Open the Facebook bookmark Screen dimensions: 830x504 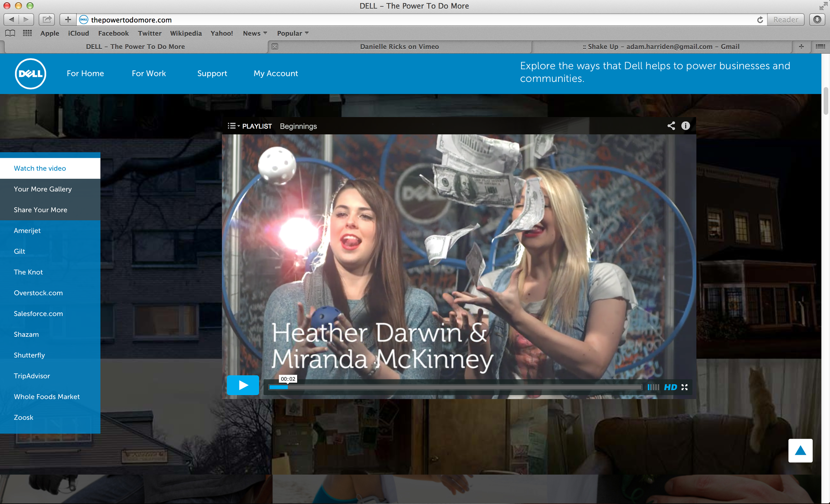point(114,33)
